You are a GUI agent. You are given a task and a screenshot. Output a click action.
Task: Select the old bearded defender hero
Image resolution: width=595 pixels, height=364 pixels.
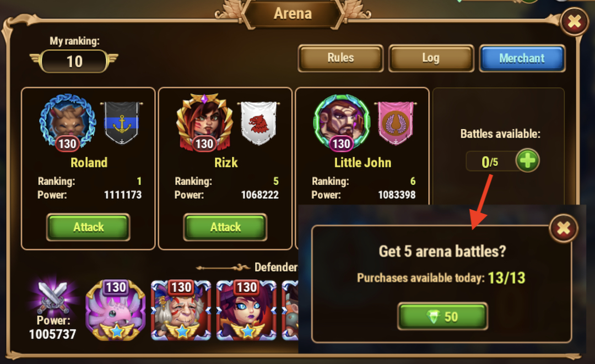tap(181, 310)
